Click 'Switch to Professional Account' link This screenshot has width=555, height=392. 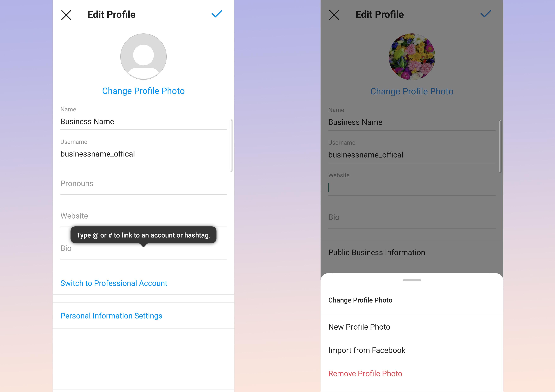(x=113, y=283)
